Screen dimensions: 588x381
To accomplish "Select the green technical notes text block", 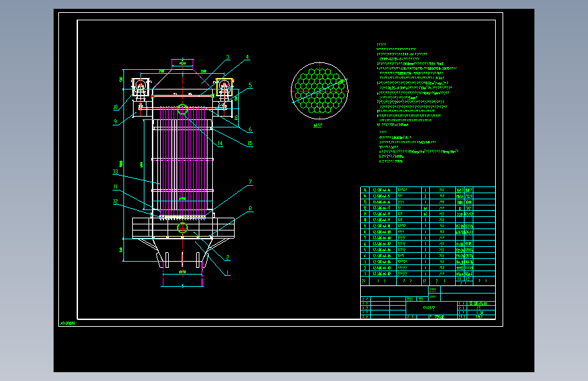I will [417, 103].
